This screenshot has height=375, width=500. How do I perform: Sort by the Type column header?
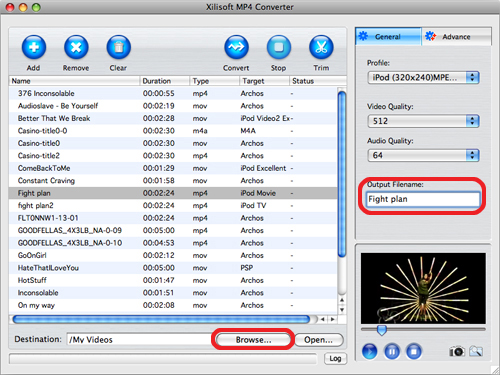(x=215, y=81)
